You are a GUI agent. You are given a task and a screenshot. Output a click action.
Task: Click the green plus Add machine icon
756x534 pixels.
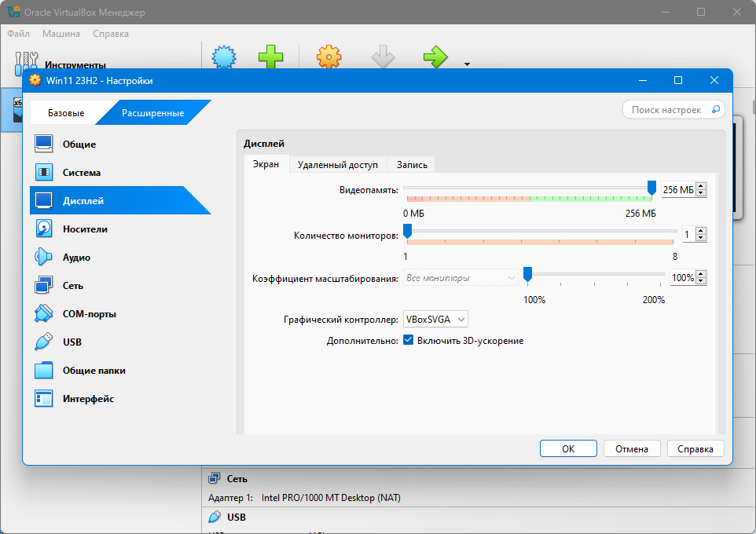(270, 57)
